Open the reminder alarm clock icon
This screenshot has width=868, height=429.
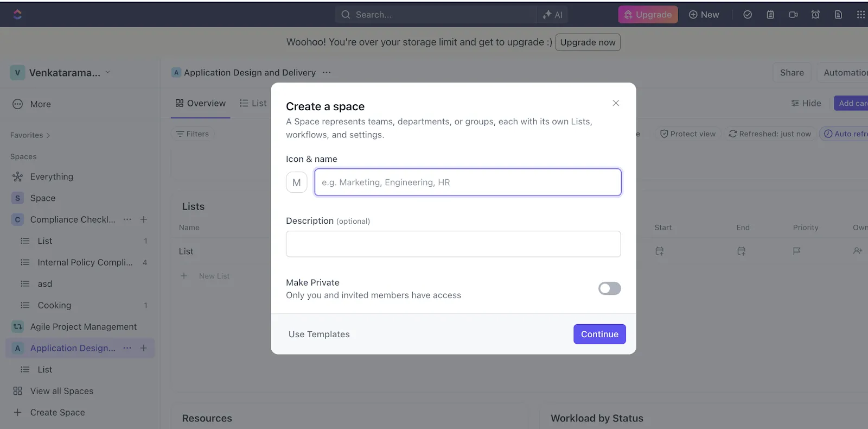[x=815, y=15]
